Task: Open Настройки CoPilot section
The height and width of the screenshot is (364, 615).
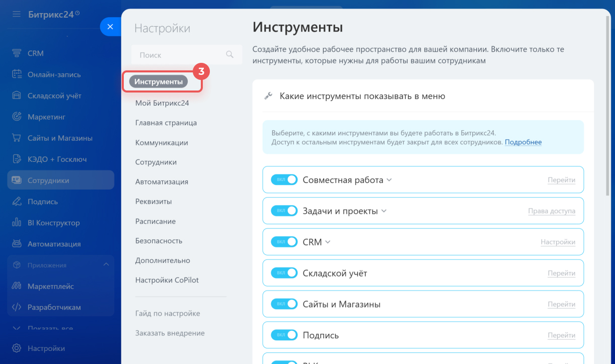Action: tap(167, 280)
